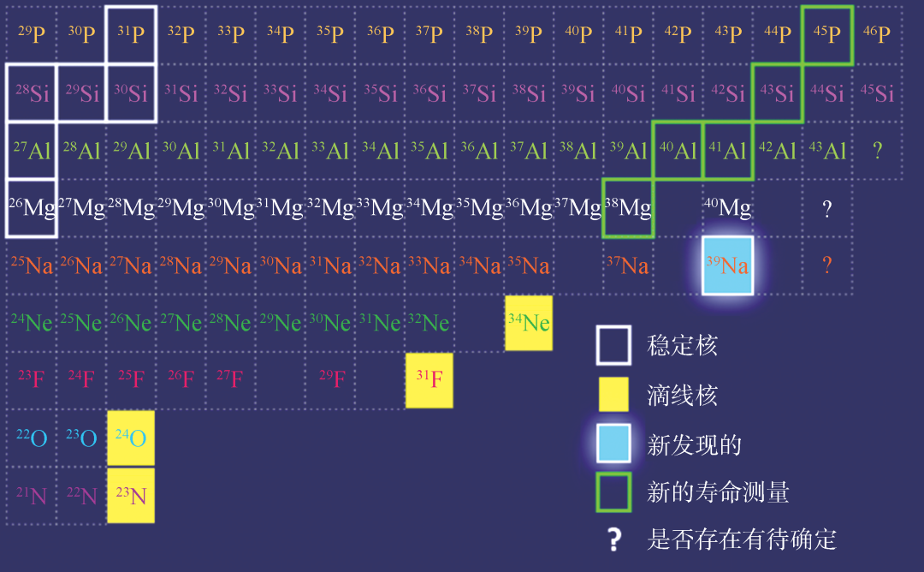Image resolution: width=924 pixels, height=572 pixels.
Task: Select the yellow 34Ne drip-line cell
Action: [529, 323]
